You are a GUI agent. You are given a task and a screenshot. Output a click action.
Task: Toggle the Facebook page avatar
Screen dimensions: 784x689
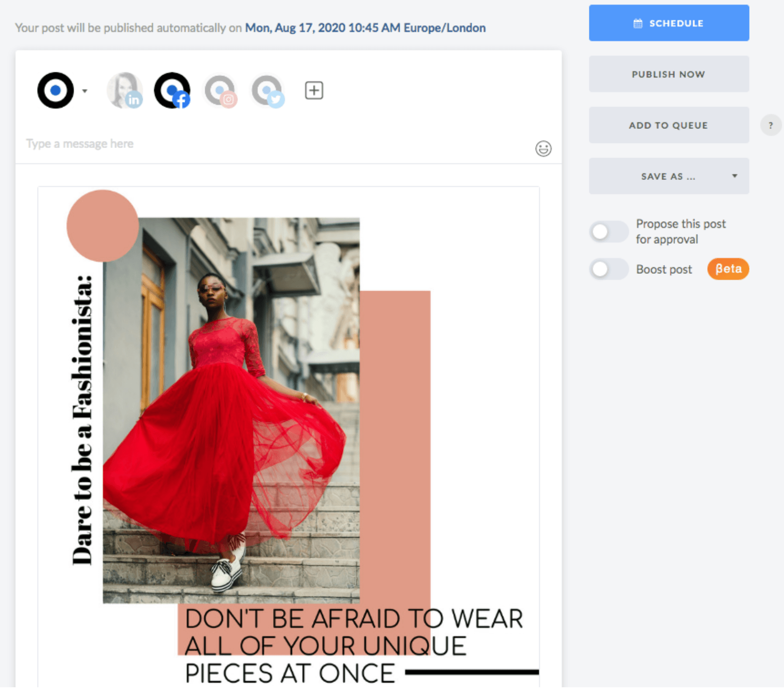172,90
